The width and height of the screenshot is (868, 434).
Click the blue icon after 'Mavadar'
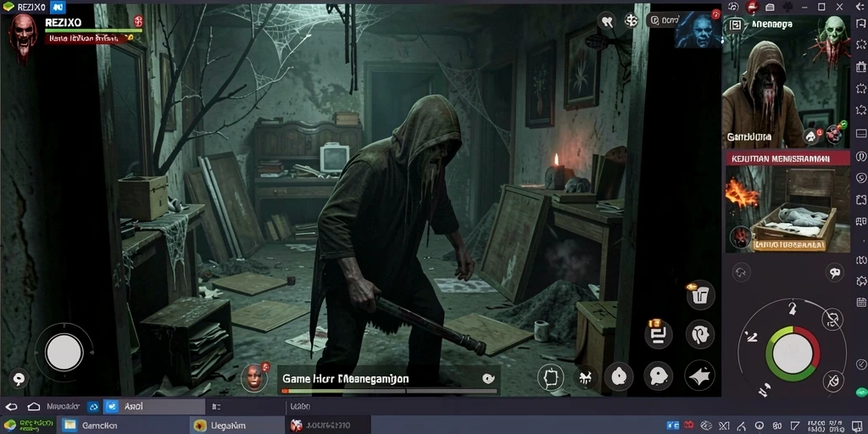pyautogui.click(x=93, y=406)
